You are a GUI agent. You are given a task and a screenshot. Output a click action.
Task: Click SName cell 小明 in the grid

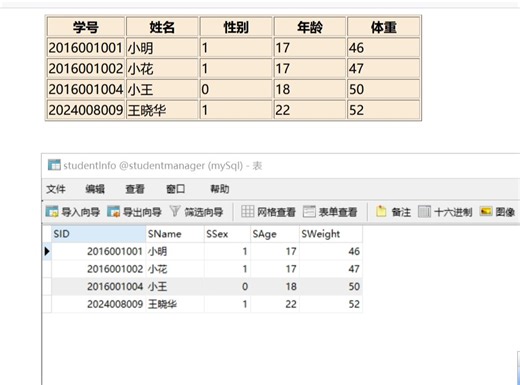[x=175, y=251]
